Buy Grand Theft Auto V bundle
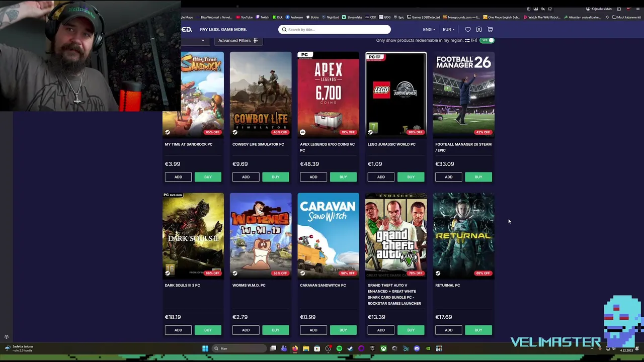Image resolution: width=644 pixels, height=362 pixels. pos(411,330)
